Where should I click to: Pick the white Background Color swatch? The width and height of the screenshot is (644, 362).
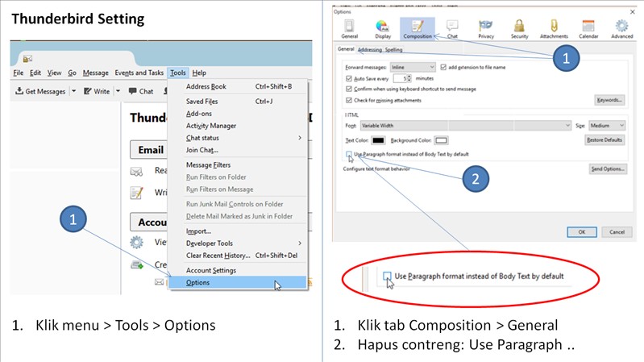[441, 140]
